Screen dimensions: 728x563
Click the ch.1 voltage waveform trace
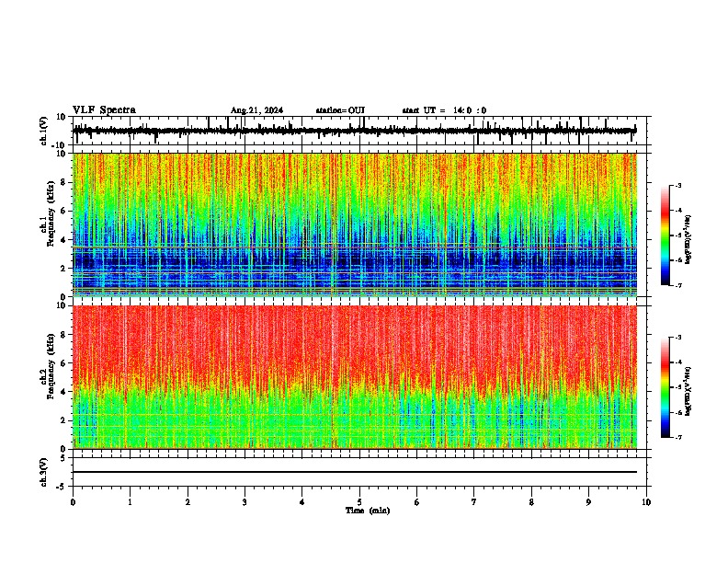(355, 131)
